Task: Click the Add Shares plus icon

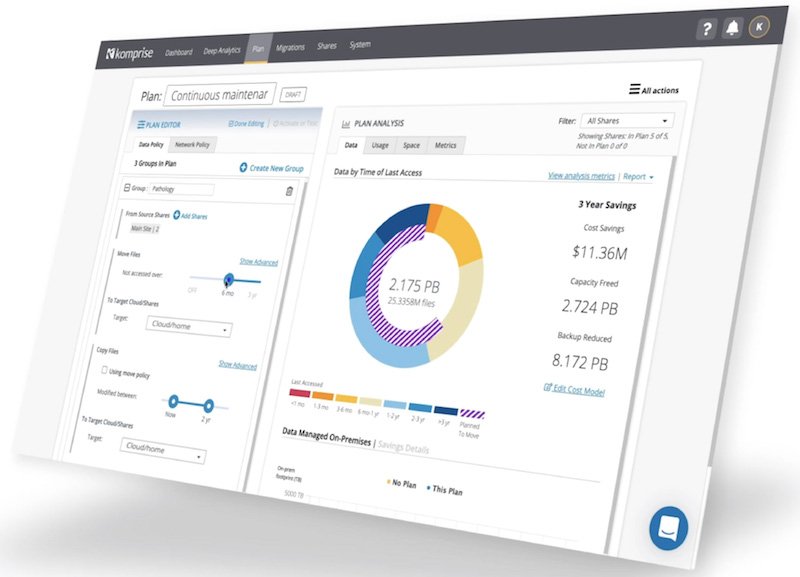Action: (x=177, y=215)
